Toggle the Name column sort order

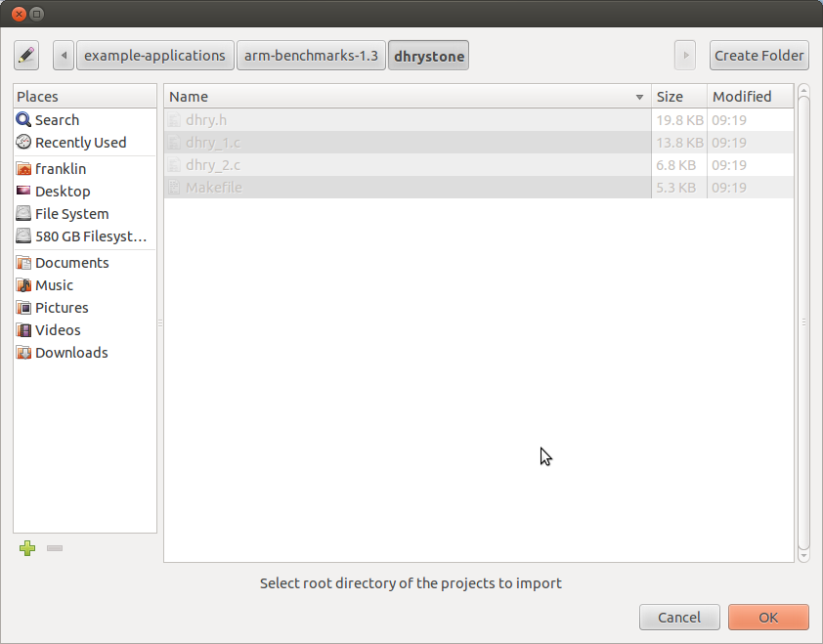click(x=391, y=96)
